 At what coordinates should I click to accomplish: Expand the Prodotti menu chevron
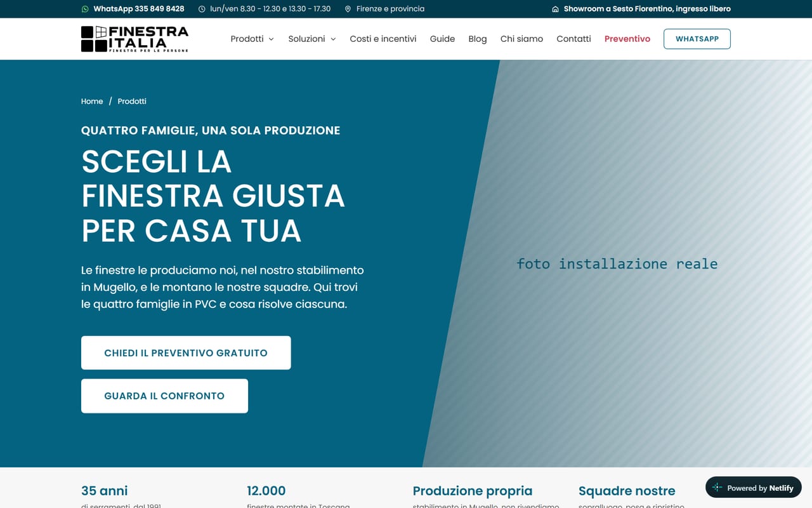[x=271, y=39]
